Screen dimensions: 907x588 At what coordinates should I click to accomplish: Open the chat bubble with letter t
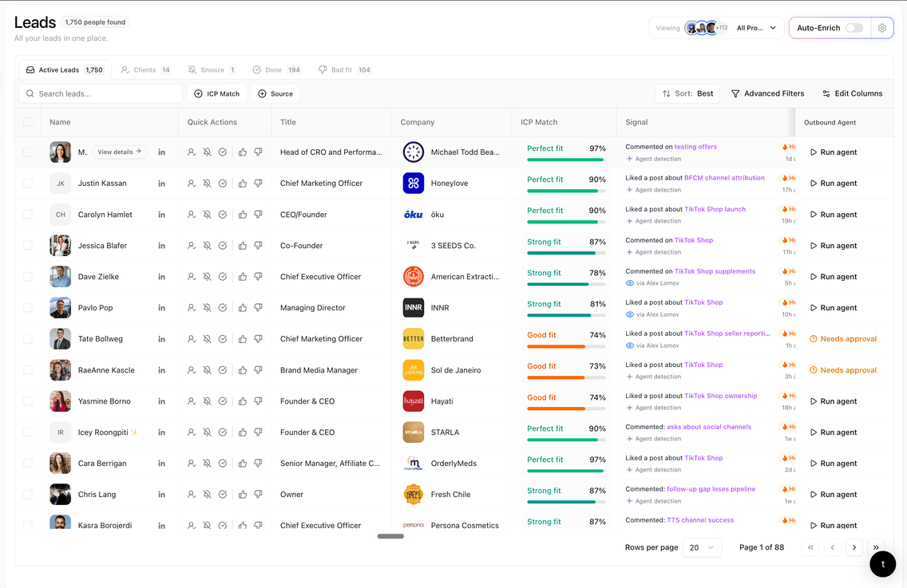click(883, 564)
